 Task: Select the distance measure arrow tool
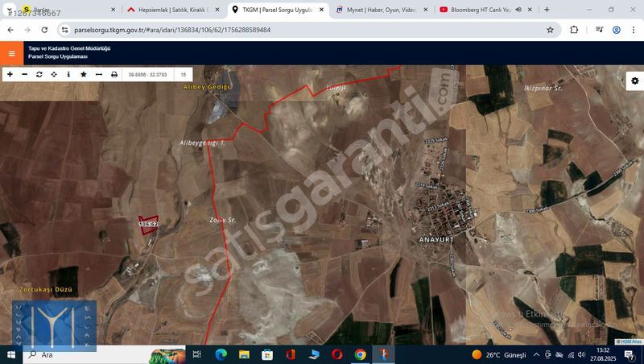coord(99,74)
